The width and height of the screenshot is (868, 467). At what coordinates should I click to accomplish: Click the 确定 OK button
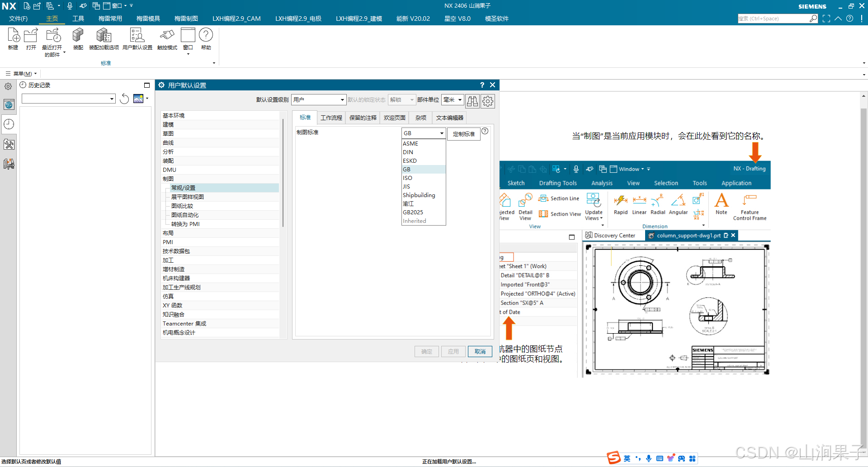(427, 351)
